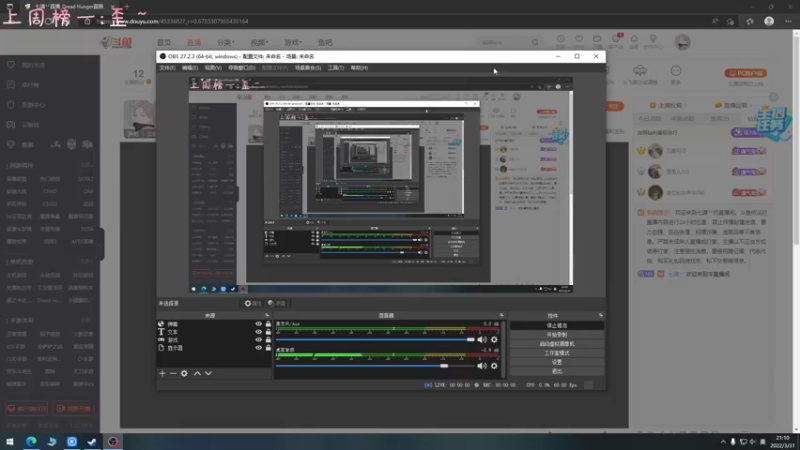Open desktop audio settings gear

coord(494,366)
